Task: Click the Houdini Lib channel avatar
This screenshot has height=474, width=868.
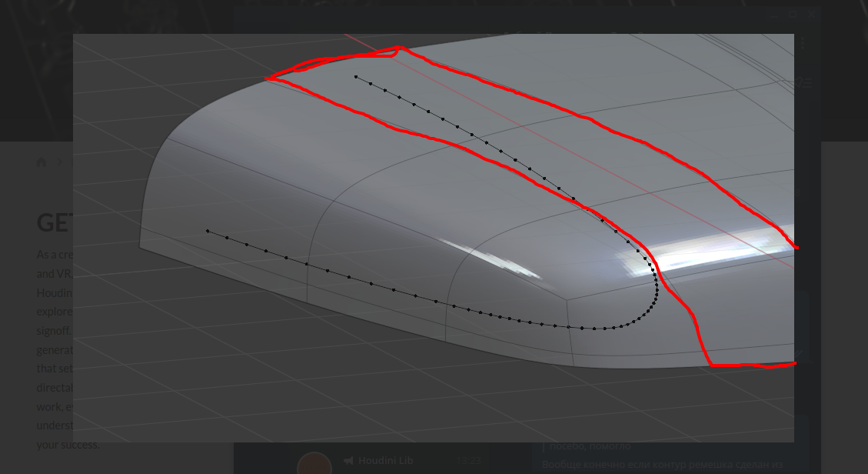Action: (x=314, y=463)
